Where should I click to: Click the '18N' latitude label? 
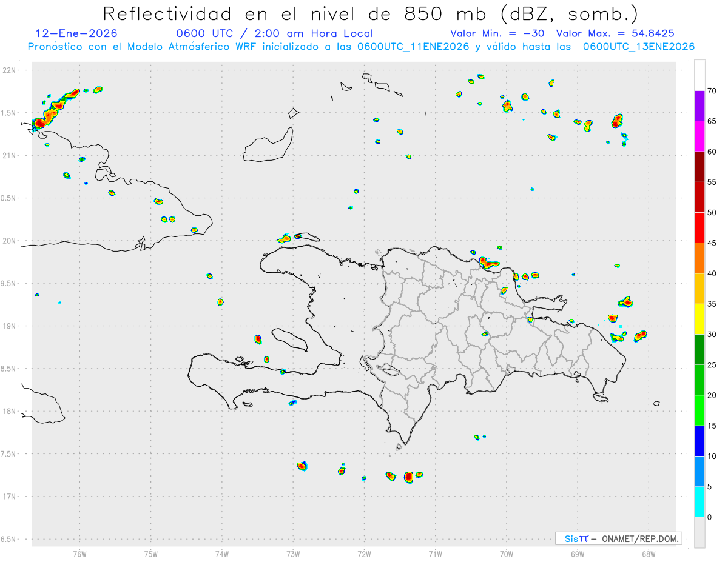[x=10, y=411]
